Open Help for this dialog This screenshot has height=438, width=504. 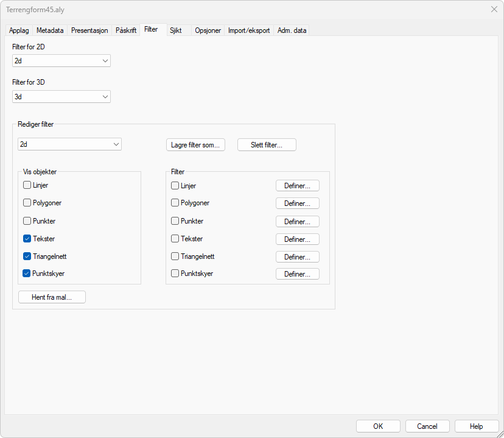point(476,426)
